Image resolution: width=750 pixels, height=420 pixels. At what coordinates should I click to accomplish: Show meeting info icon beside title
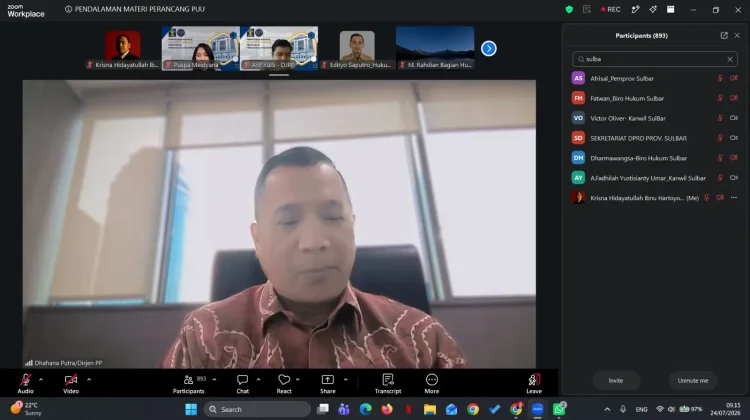click(x=68, y=9)
